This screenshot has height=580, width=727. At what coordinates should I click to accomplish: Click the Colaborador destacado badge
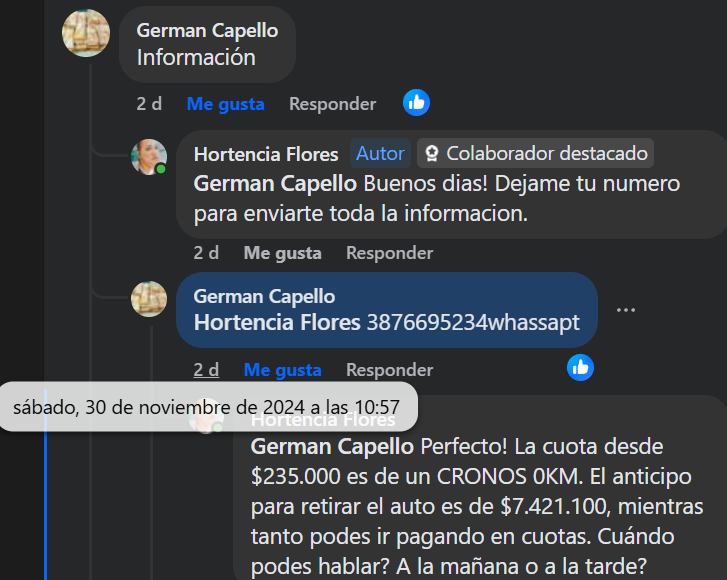click(x=536, y=153)
